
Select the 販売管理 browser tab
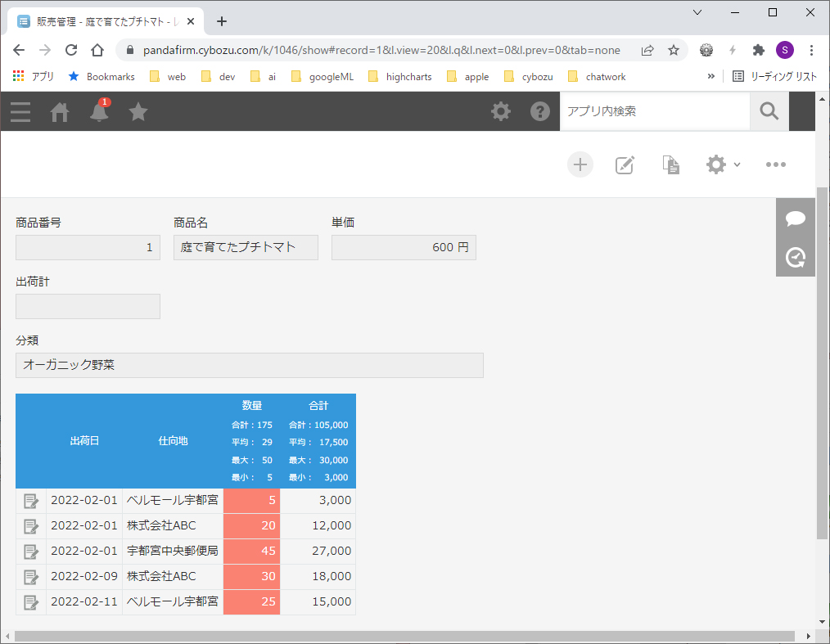point(106,22)
